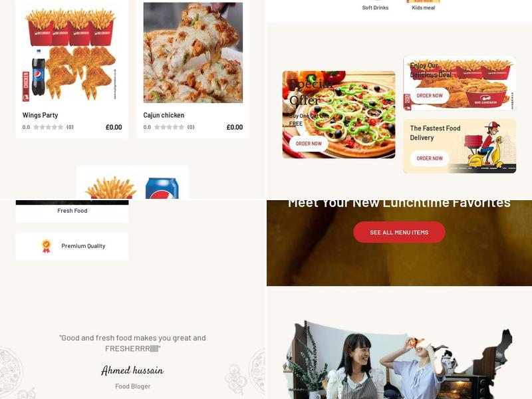Click ORDER NOW on Fastest Food Delivery banner

[x=430, y=158]
